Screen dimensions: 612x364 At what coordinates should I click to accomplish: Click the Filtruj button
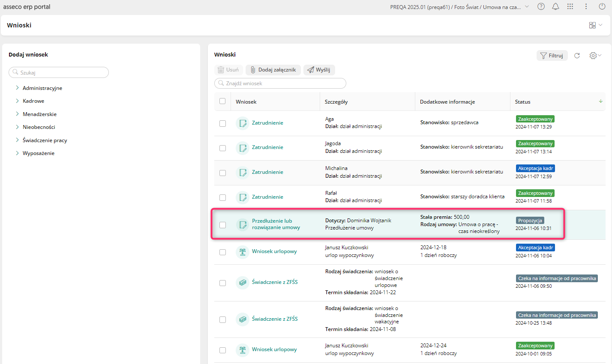[x=552, y=56]
